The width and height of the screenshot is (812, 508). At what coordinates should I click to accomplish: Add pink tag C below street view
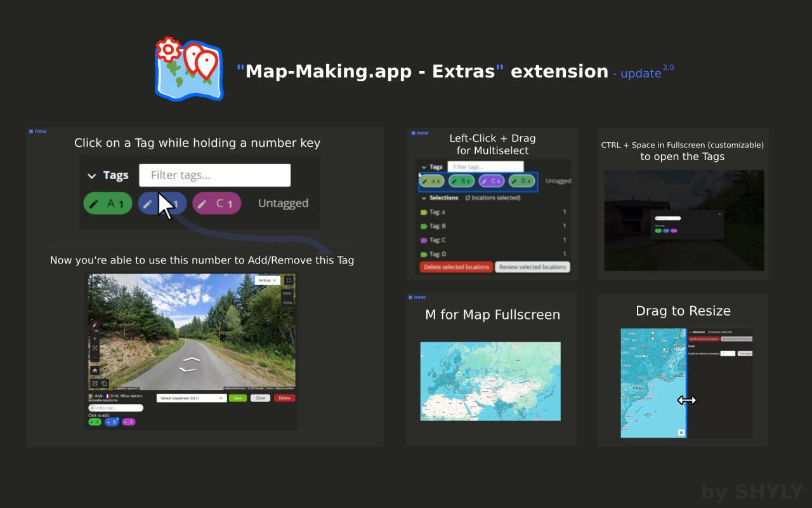[129, 422]
